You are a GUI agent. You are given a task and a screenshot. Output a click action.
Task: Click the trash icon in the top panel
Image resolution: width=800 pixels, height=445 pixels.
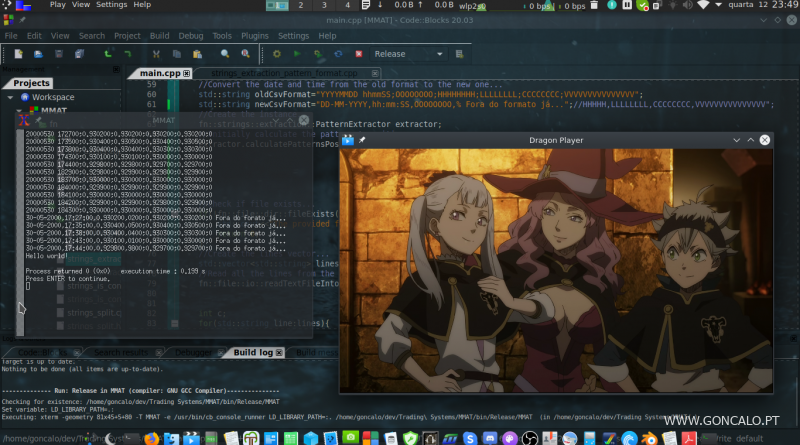point(594,5)
